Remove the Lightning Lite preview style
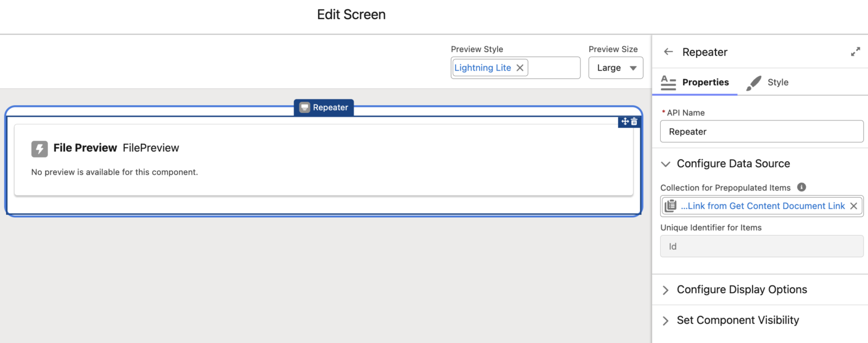 520,67
